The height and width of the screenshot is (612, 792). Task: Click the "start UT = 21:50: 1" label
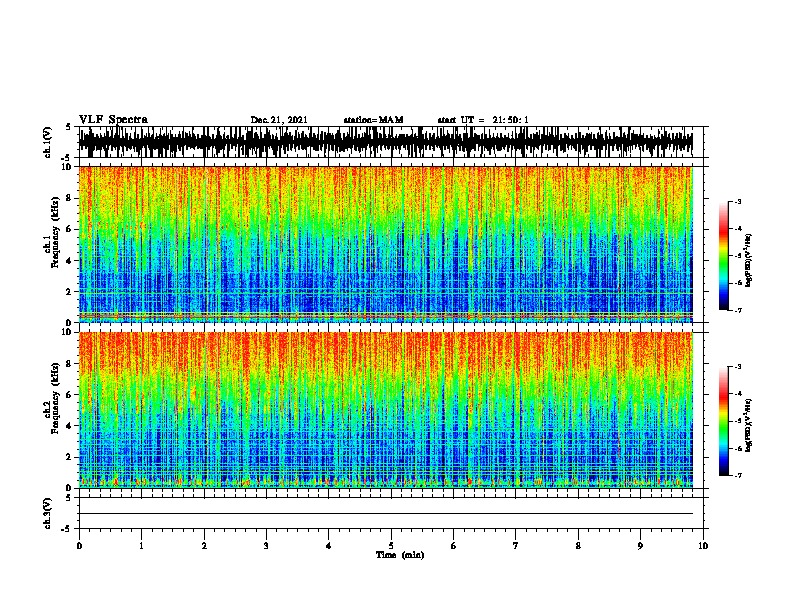coord(483,120)
